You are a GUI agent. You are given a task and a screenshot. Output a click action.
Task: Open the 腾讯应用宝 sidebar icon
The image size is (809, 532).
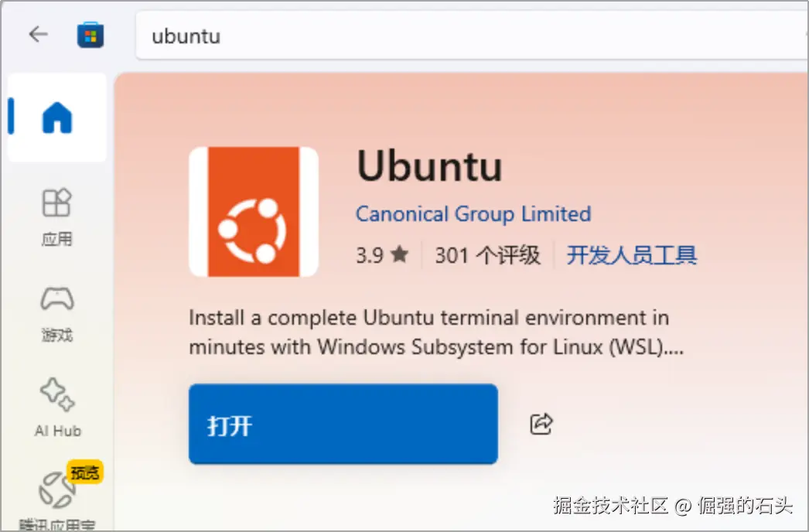56,489
